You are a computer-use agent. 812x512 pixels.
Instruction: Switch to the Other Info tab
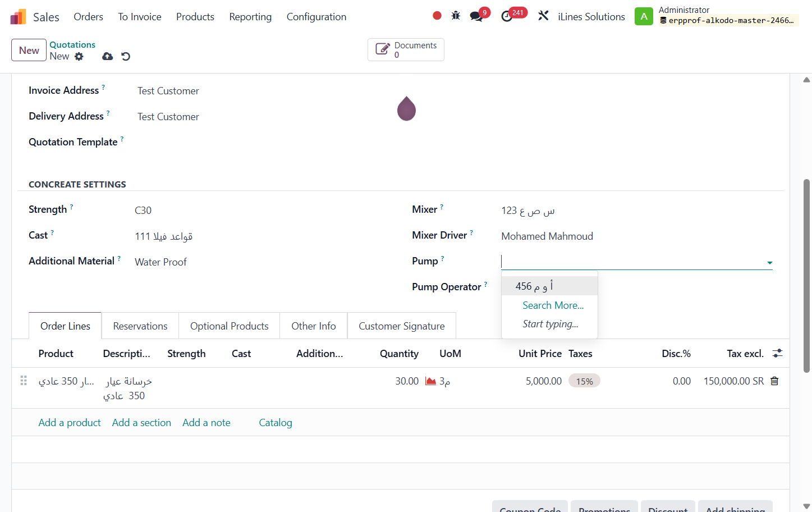coord(314,326)
